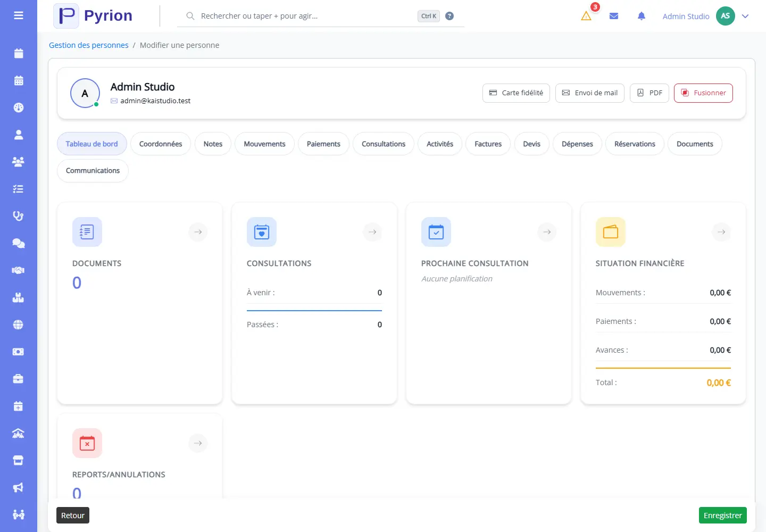Open the Communications tab
The image size is (766, 532).
[93, 171]
